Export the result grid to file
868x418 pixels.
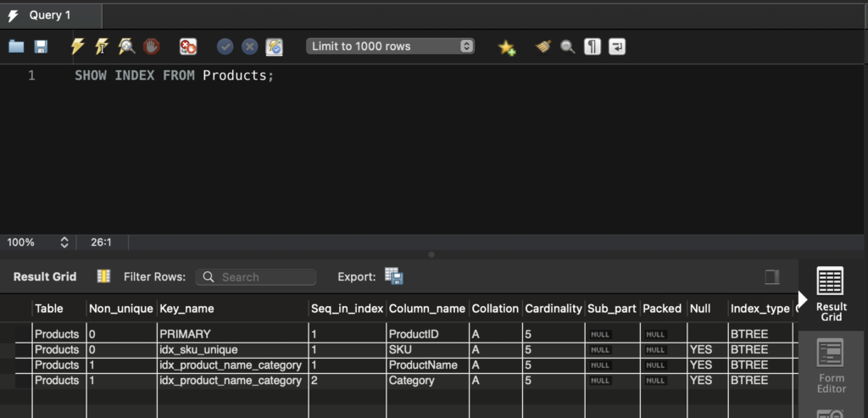coord(393,276)
